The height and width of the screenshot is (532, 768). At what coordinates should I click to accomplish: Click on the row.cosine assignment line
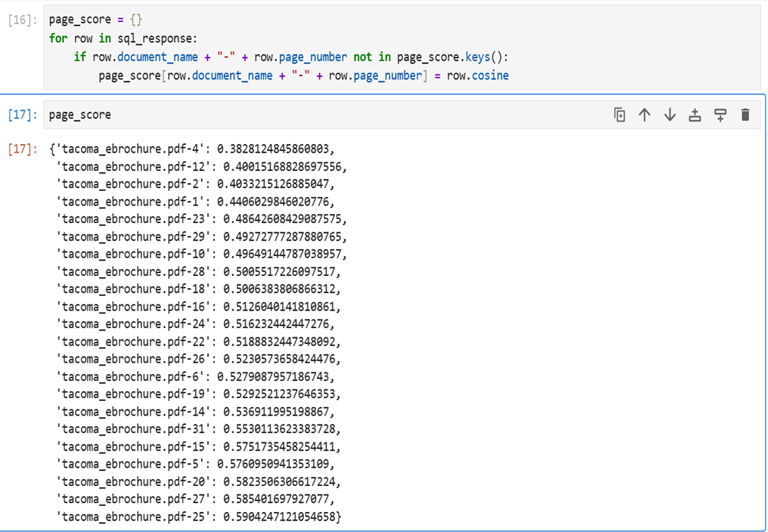coord(303,75)
